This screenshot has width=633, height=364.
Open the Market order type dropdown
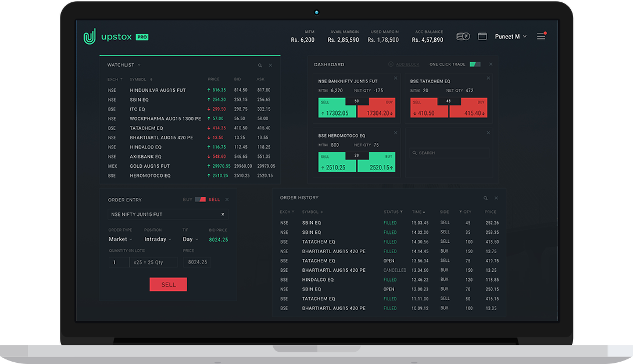pyautogui.click(x=120, y=239)
